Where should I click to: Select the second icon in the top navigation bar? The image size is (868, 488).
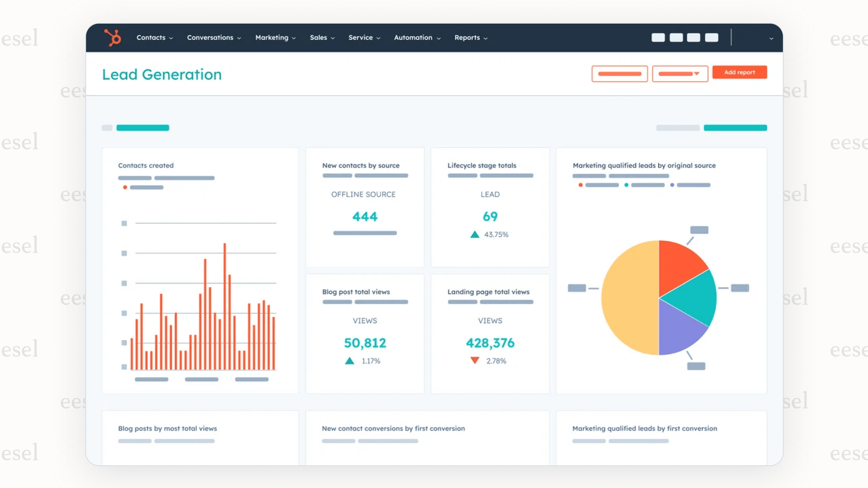coord(675,37)
